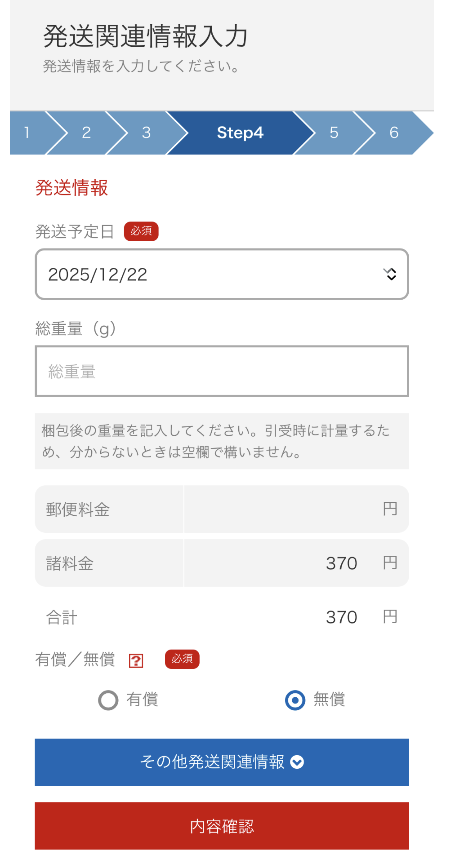This screenshot has width=464, height=868.
Task: Click the current Step4 indicator
Action: tap(240, 133)
